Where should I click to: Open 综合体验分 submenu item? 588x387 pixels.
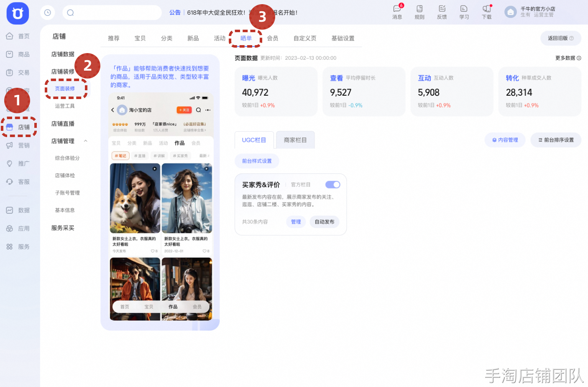tap(67, 158)
